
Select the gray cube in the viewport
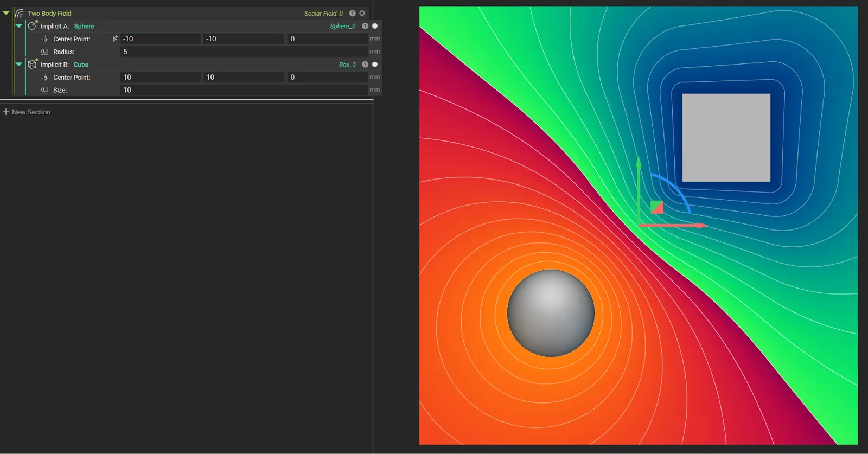click(x=726, y=138)
